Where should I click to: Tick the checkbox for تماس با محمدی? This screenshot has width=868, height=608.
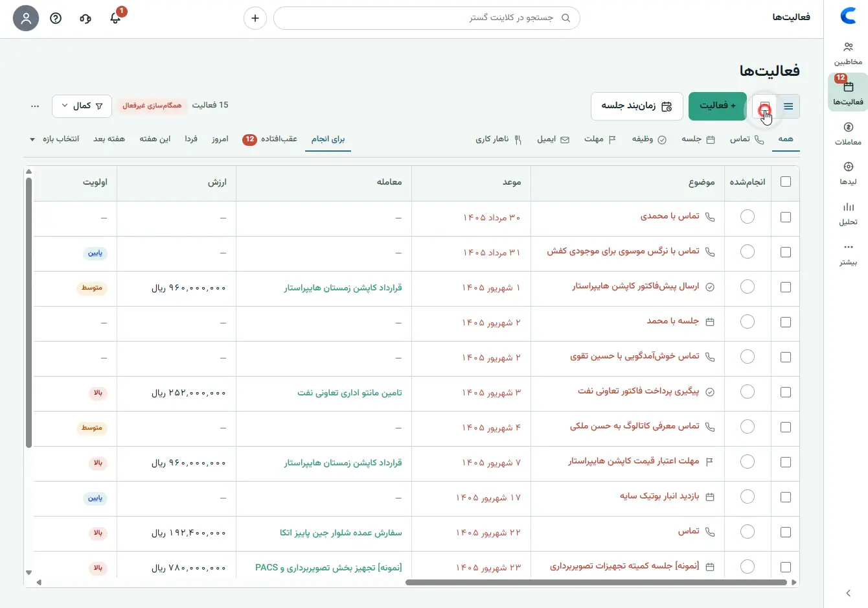[x=786, y=217]
